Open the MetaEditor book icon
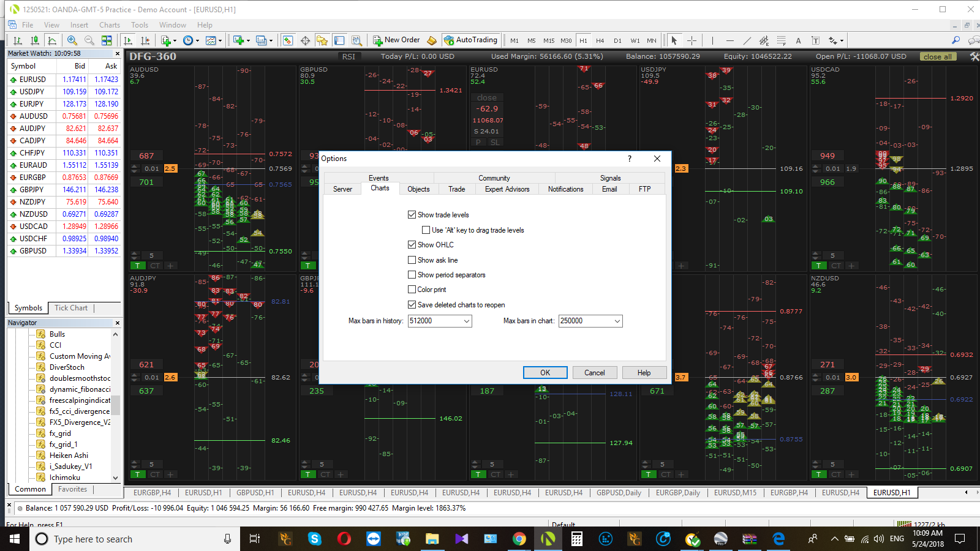980x551 pixels. 432,40
